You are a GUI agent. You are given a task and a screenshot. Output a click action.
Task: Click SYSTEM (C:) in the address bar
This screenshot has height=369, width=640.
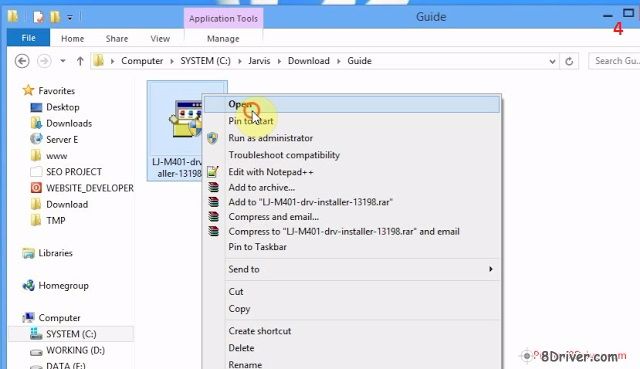[205, 61]
